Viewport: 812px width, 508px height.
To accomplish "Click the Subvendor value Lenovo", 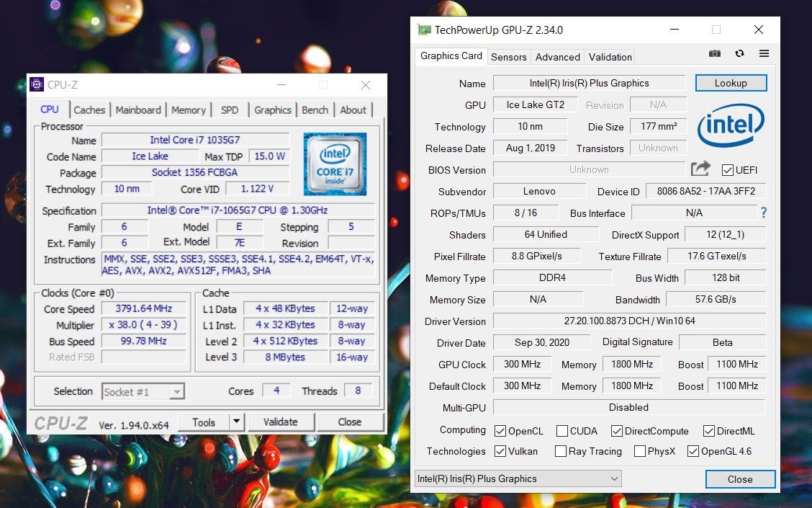I will [x=539, y=191].
